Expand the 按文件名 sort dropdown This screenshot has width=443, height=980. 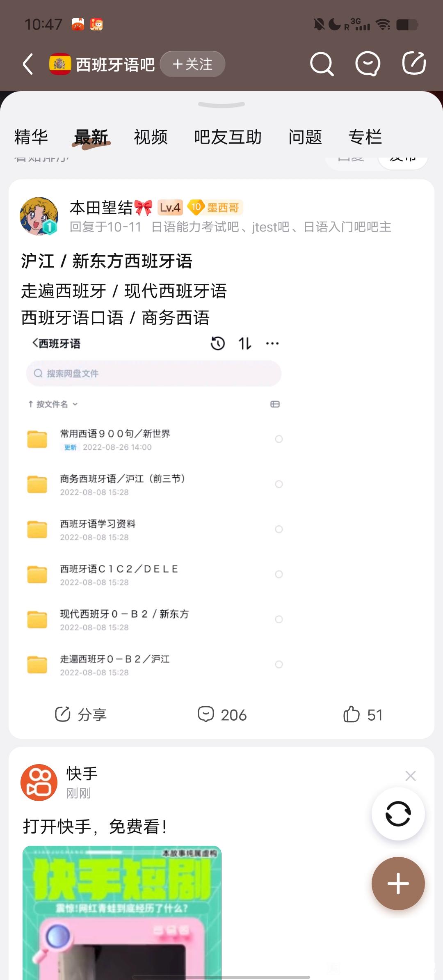53,404
